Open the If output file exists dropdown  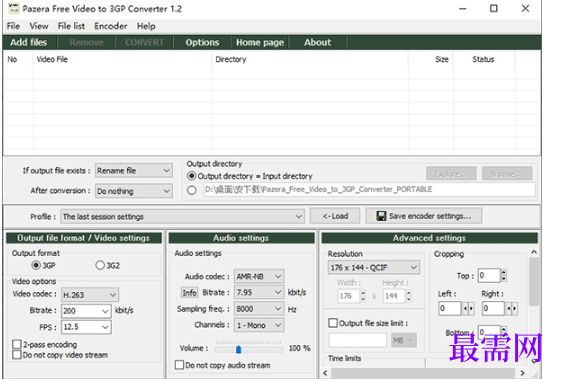pyautogui.click(x=134, y=171)
